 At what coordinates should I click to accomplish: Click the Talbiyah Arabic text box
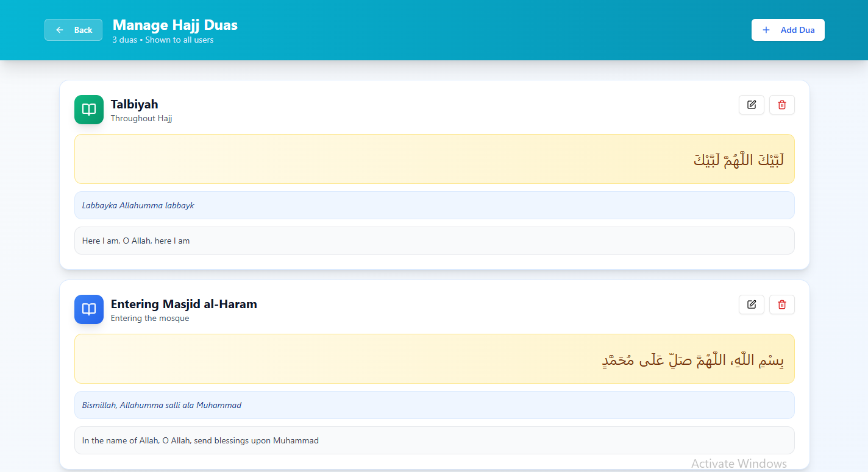pos(435,159)
